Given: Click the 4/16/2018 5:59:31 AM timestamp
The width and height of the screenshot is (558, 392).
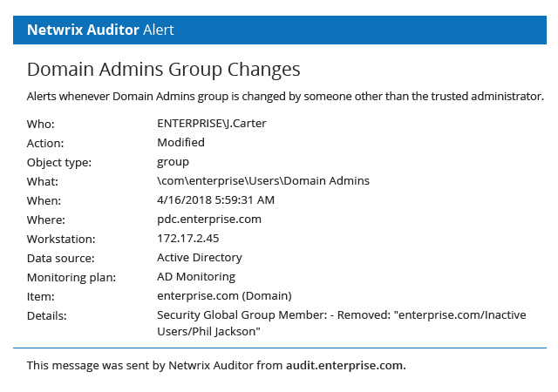Looking at the screenshot, I should click(215, 199).
